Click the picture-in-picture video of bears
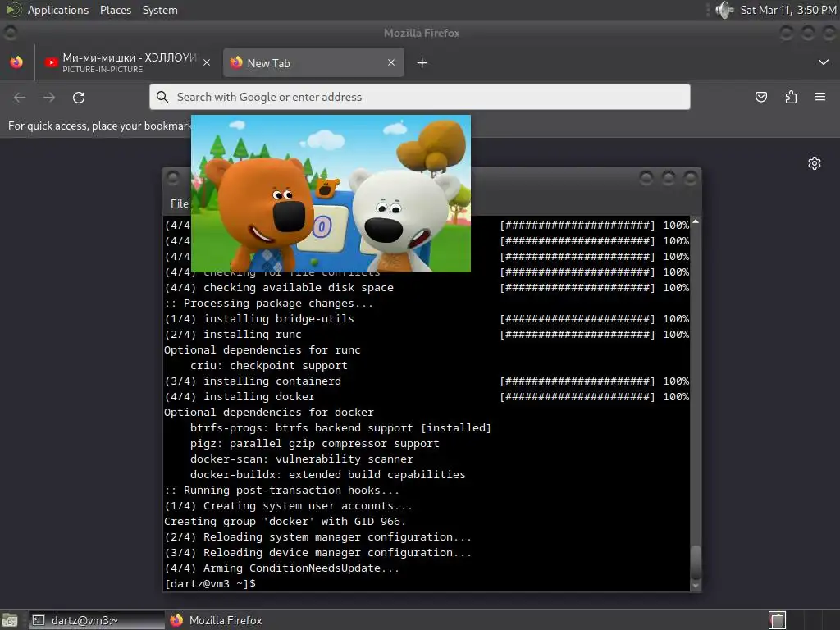This screenshot has height=630, width=840. 331,194
